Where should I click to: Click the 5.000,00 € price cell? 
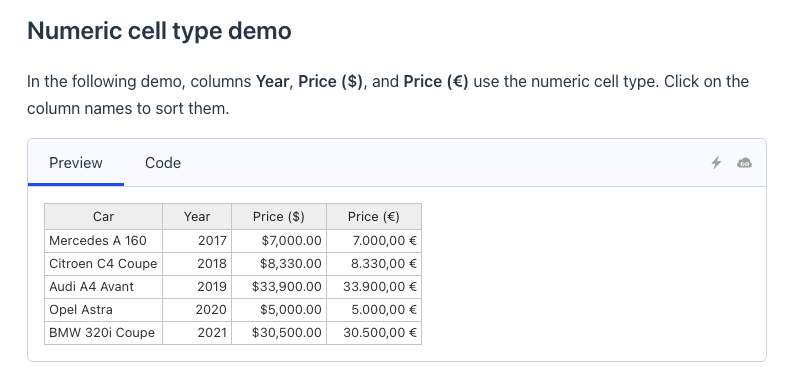click(x=374, y=310)
